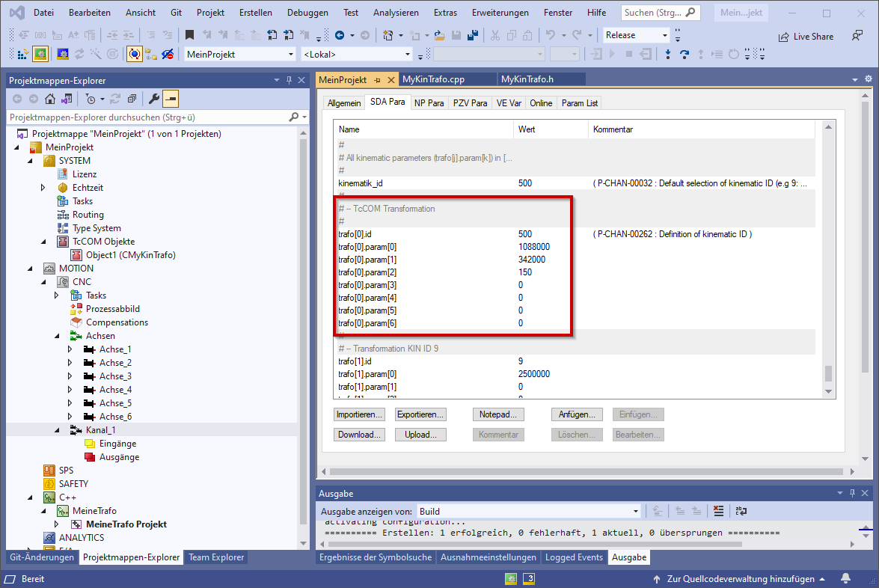Open the Release configuration dropdown
Image resolution: width=879 pixels, height=588 pixels.
pos(665,35)
